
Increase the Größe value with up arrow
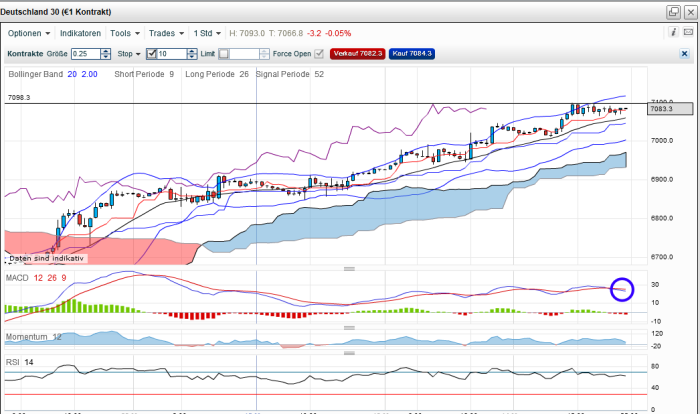[106, 51]
